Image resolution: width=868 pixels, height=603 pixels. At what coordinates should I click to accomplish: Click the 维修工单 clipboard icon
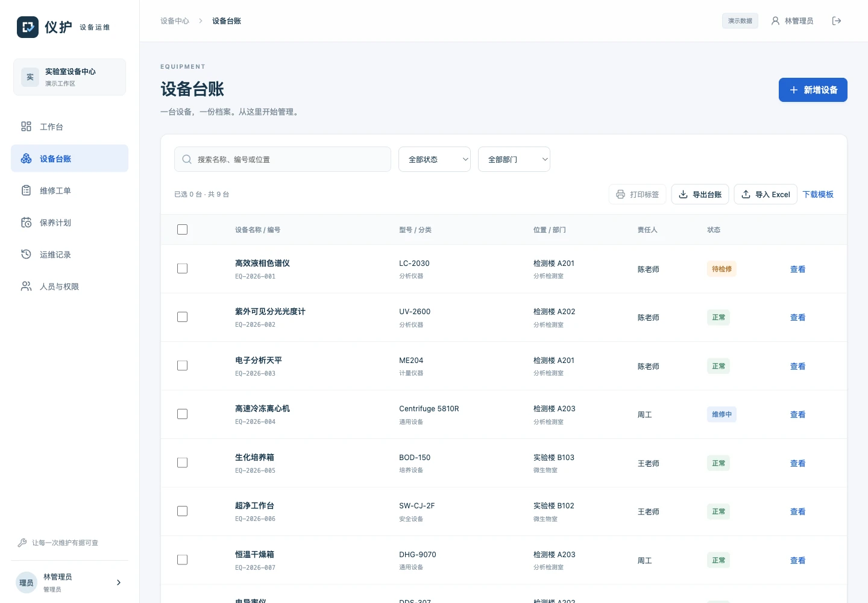(x=26, y=191)
